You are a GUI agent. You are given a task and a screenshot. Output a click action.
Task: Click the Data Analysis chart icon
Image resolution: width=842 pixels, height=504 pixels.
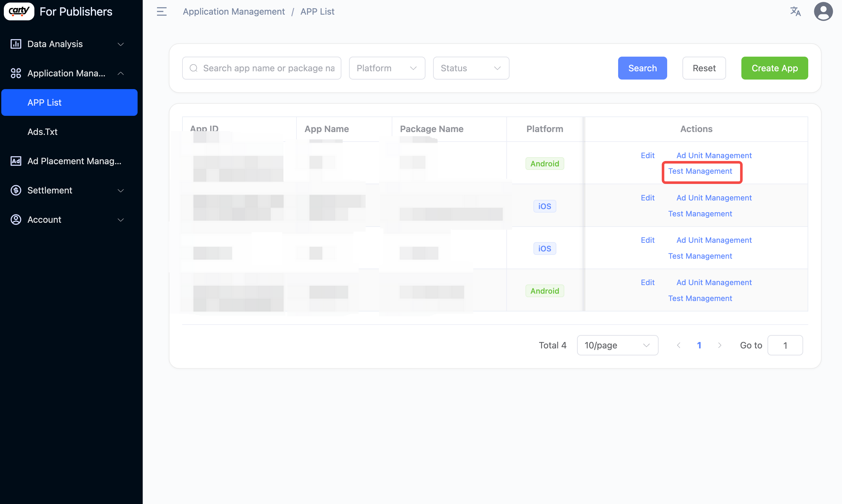(x=16, y=44)
